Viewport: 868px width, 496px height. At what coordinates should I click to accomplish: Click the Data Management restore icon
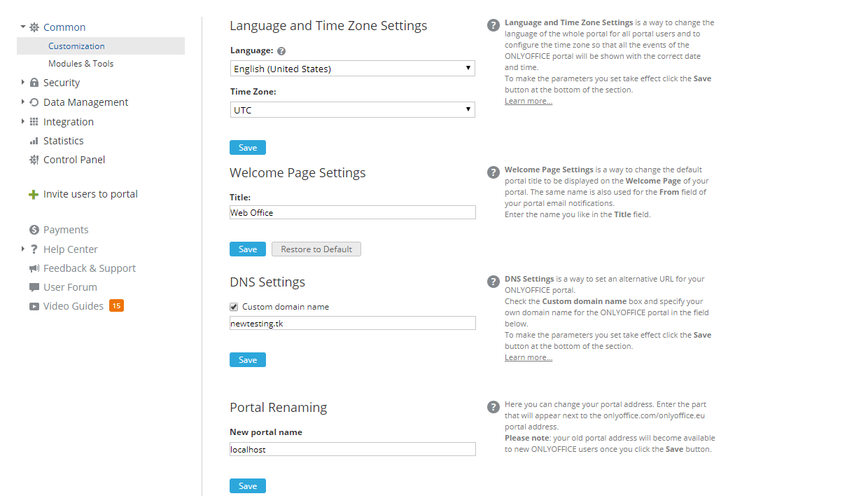pyautogui.click(x=34, y=102)
